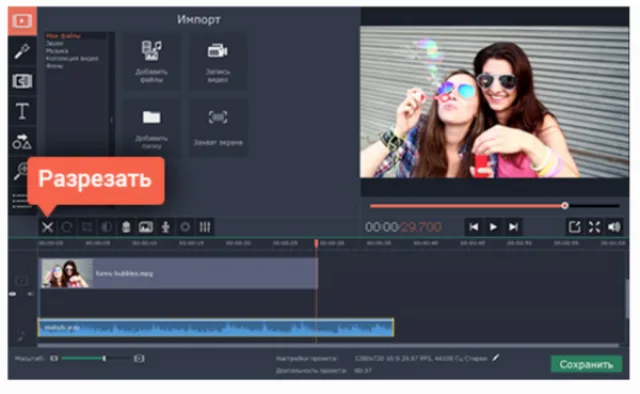The image size is (640, 394).
Task: Open the Stickers and shapes tab
Action: [22, 141]
